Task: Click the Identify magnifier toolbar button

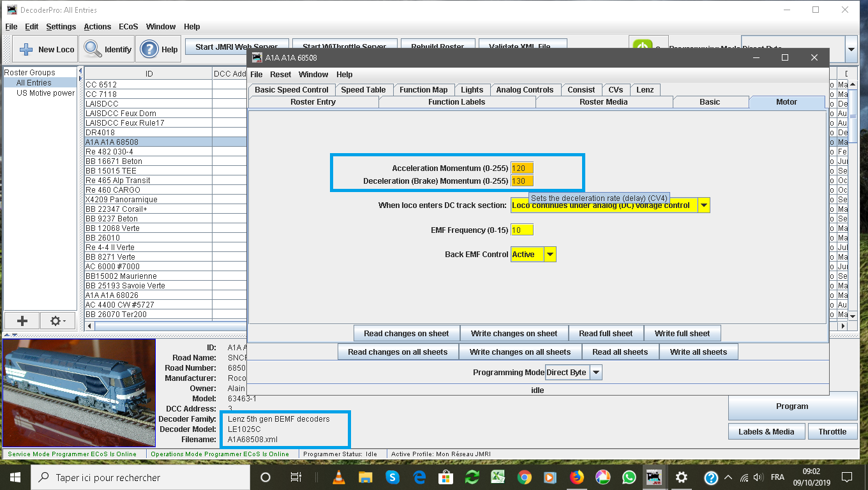Action: click(x=108, y=49)
